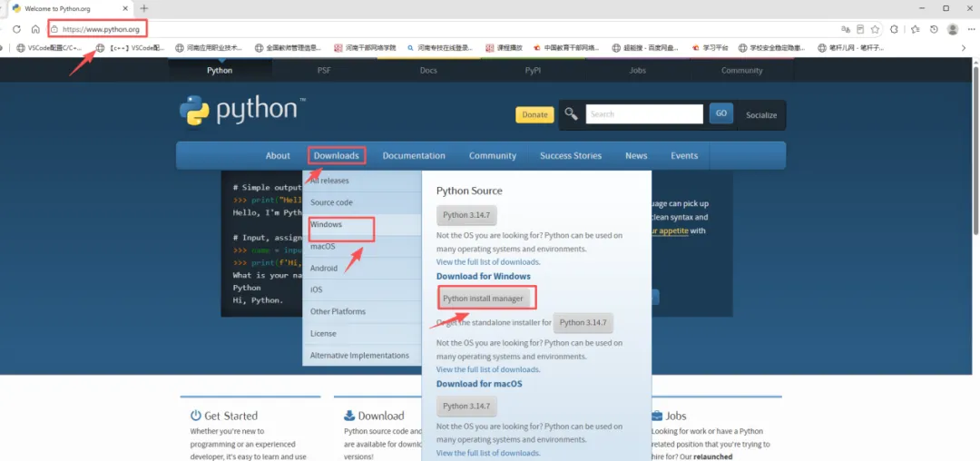Choose Alternative Implementations in Downloads submenu
This screenshot has height=461, width=980.
click(x=362, y=356)
